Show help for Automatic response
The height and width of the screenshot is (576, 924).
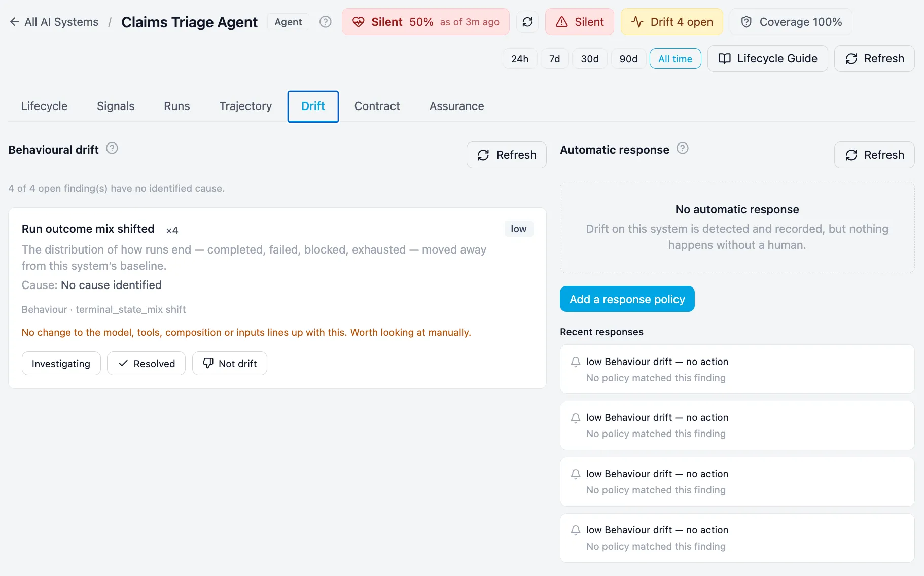[683, 148]
